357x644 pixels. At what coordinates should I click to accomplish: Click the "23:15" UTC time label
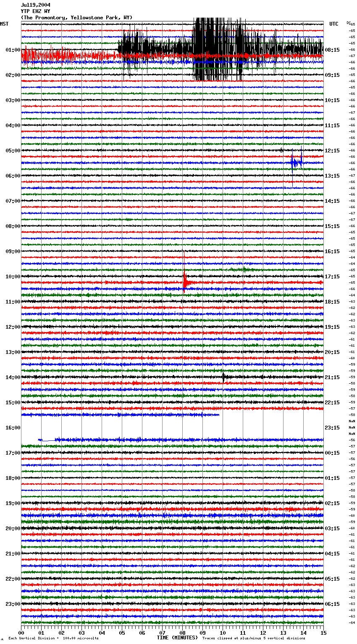332,427
